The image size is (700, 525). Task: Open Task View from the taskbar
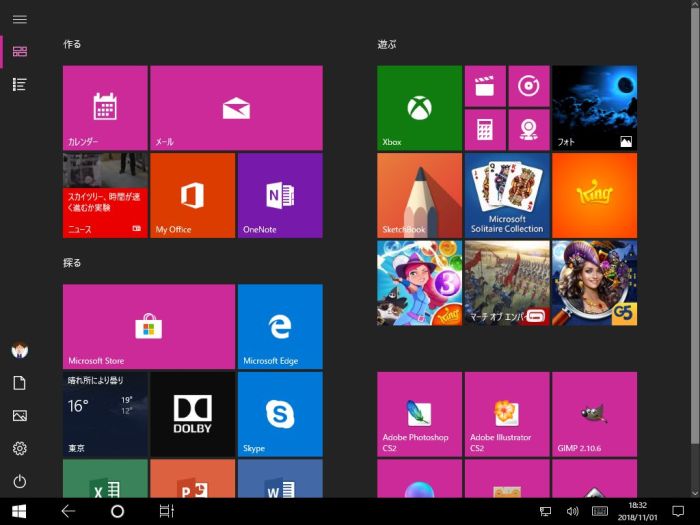tap(166, 511)
